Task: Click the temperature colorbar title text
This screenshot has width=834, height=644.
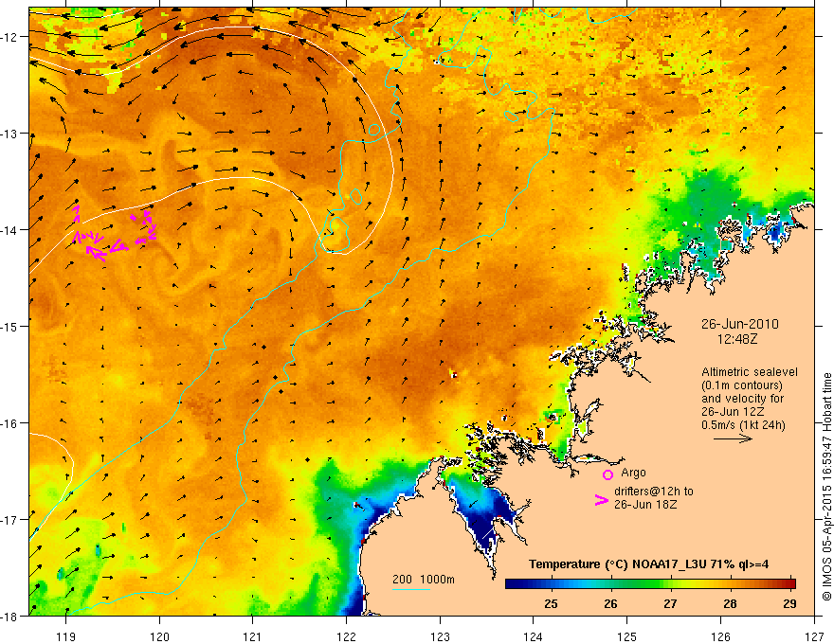Action: (648, 564)
